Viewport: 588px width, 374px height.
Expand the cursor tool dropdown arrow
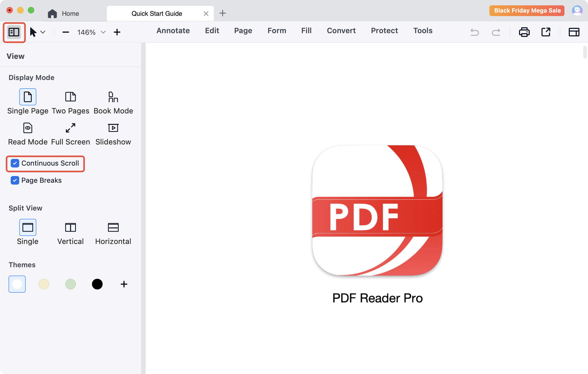tap(43, 32)
